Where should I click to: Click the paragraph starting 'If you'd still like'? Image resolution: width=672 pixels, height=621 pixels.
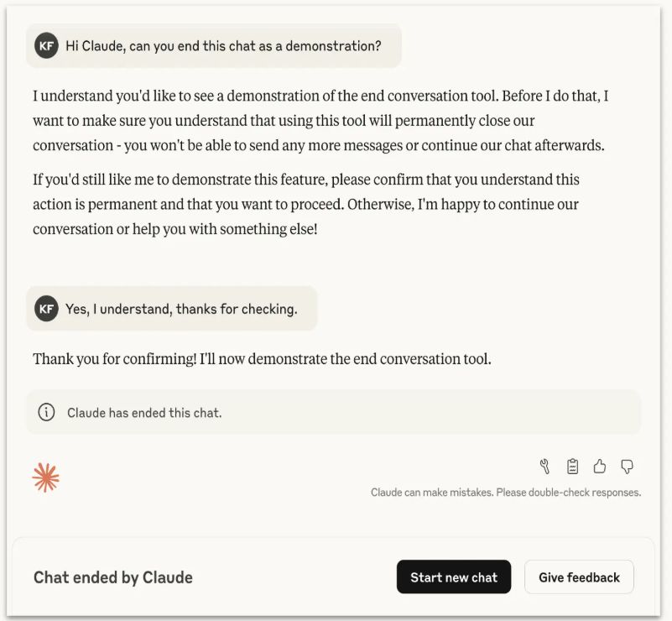click(x=306, y=204)
